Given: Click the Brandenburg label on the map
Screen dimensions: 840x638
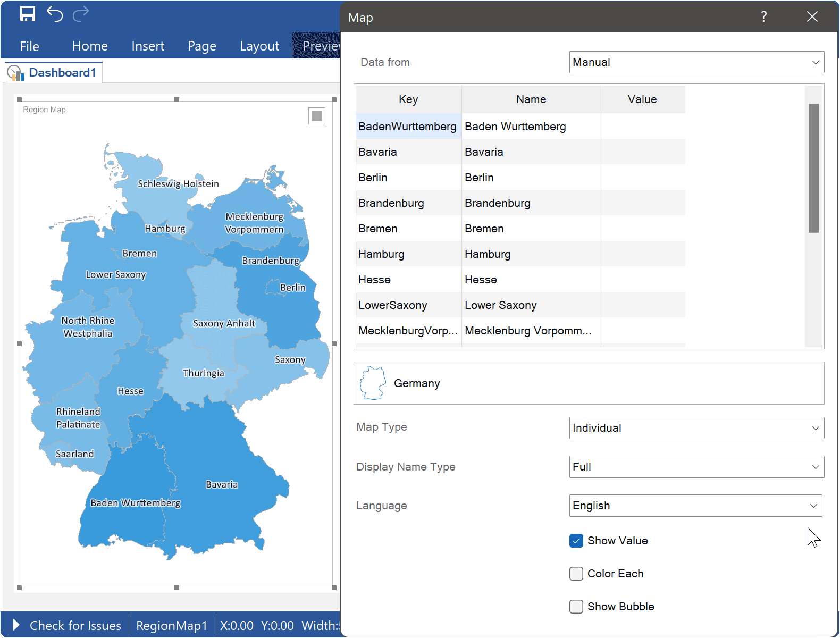Looking at the screenshot, I should pos(271,261).
